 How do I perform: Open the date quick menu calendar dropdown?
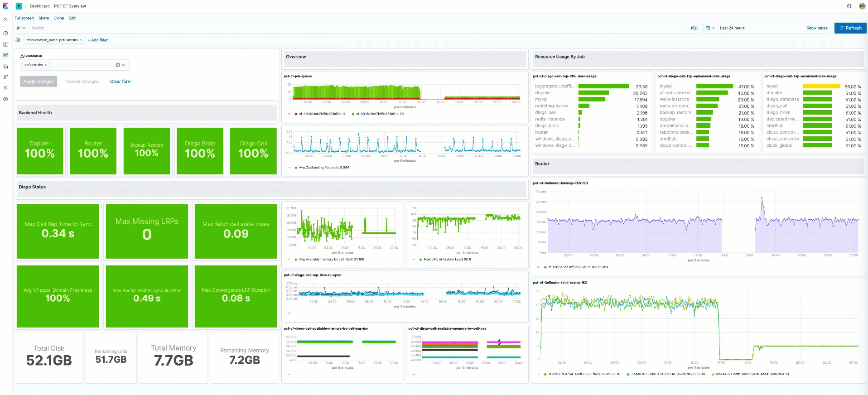coord(710,28)
